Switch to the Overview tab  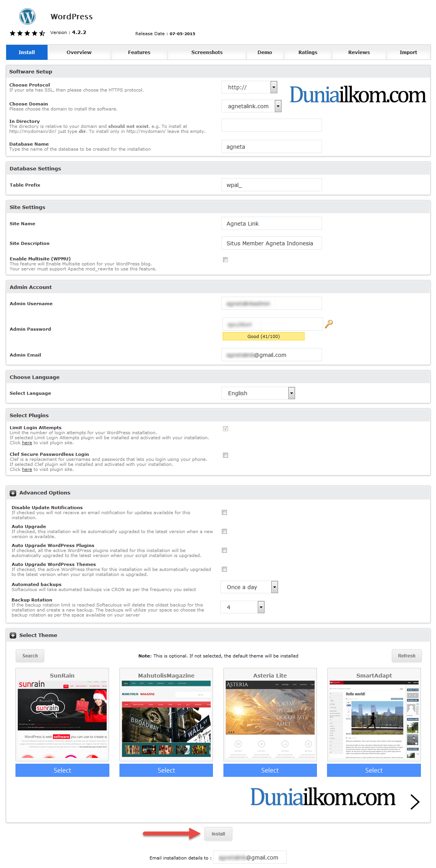coord(79,53)
